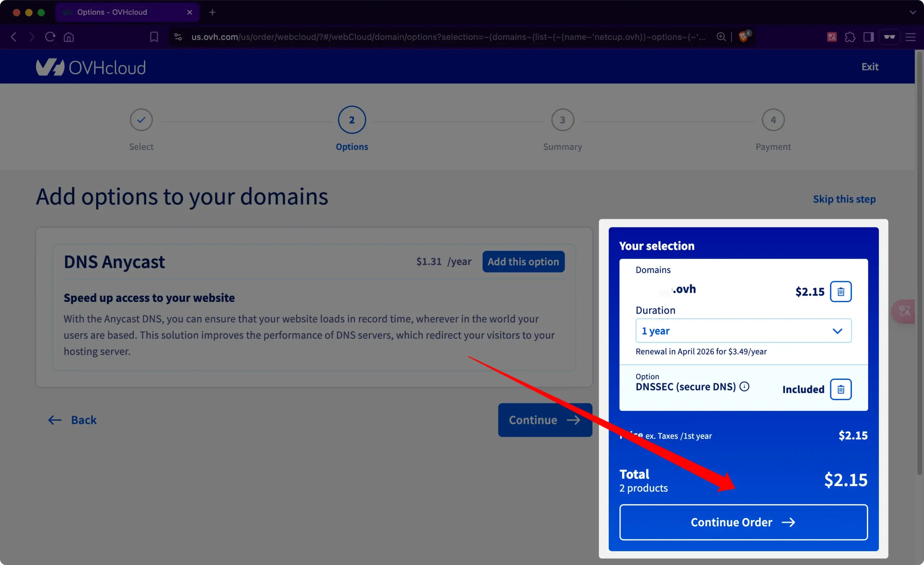Click the Back link
Image resolution: width=924 pixels, height=565 pixels.
click(73, 420)
